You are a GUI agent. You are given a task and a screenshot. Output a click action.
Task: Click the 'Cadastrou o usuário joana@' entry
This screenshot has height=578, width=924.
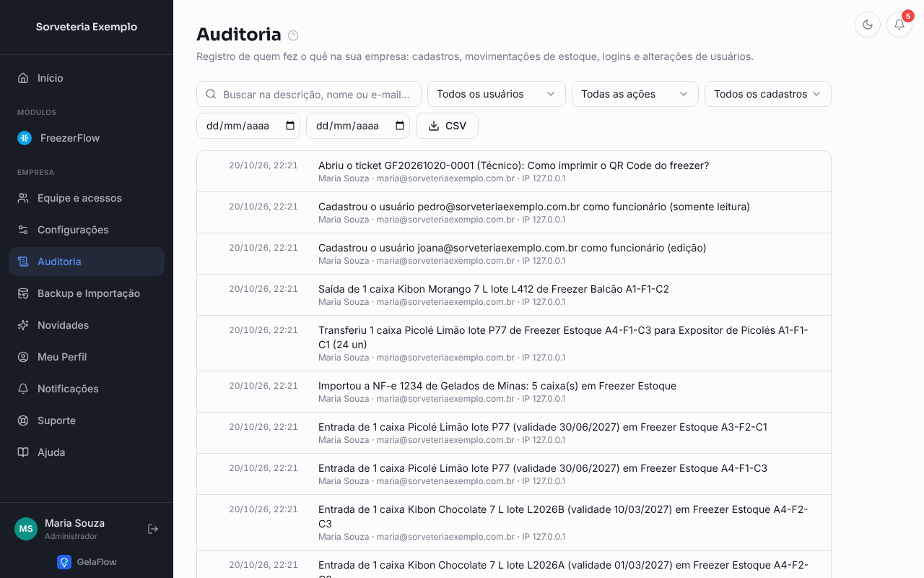tap(514, 254)
